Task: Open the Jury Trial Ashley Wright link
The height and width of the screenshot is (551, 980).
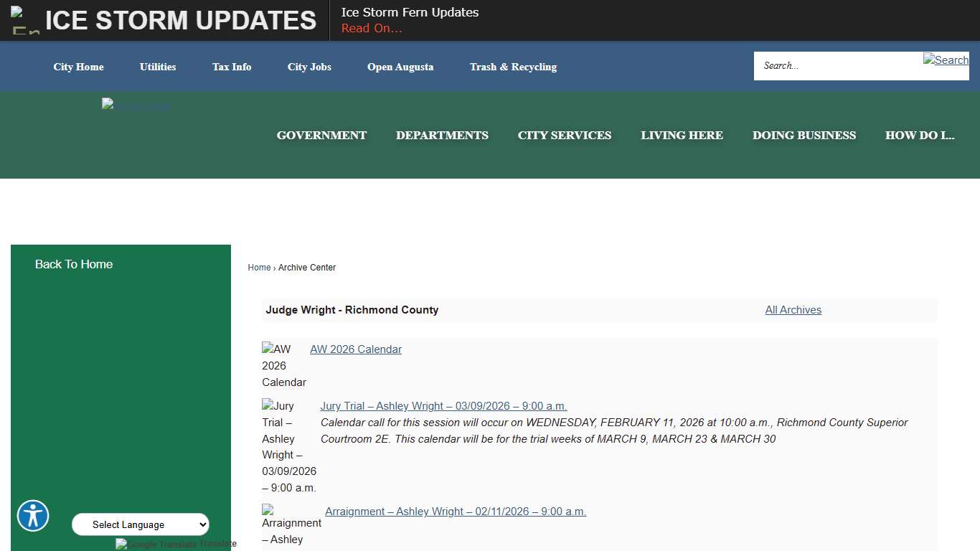Action: [443, 405]
